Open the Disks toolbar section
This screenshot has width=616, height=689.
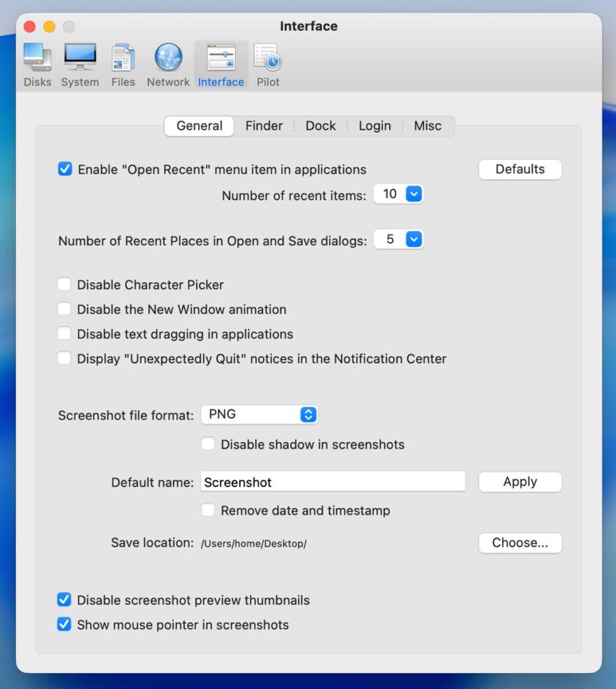pos(37,65)
